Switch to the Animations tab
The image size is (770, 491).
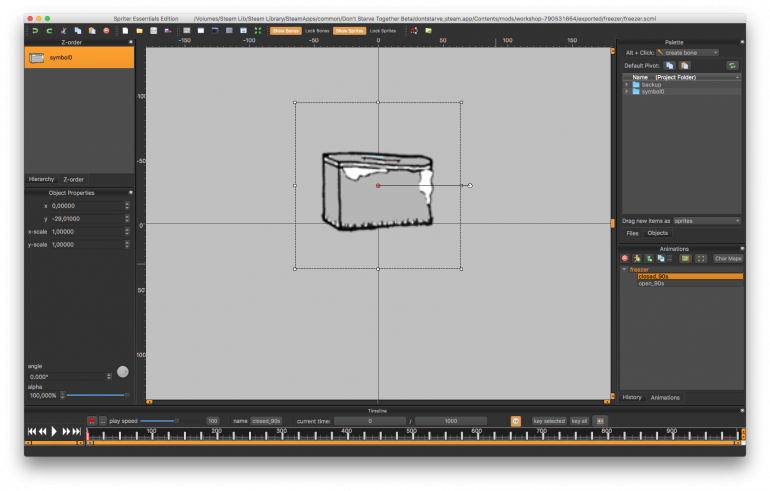tap(665, 397)
